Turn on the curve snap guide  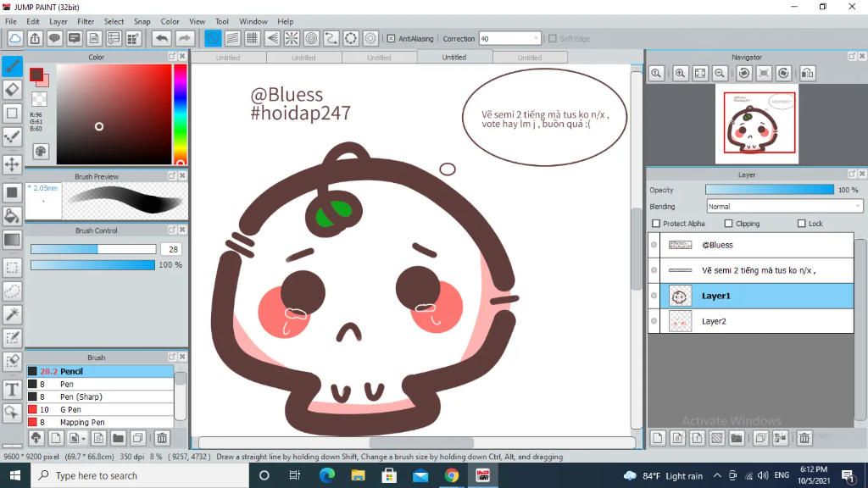[x=331, y=39]
